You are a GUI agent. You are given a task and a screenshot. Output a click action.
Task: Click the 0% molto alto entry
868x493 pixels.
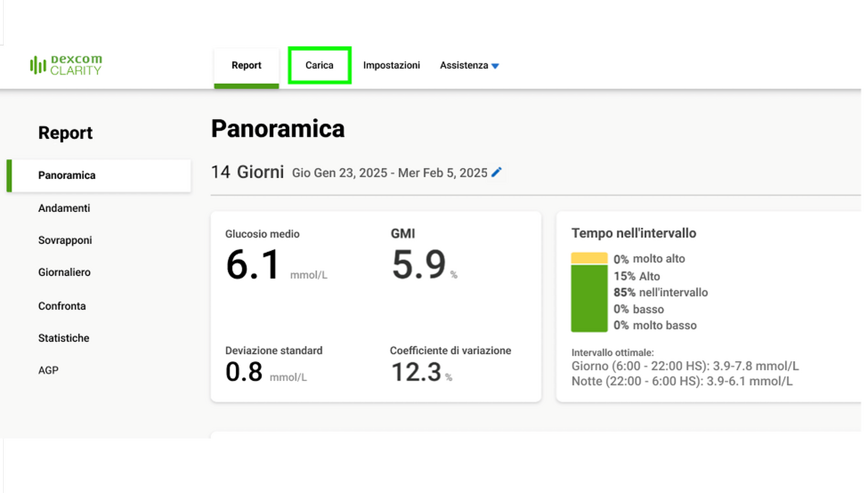pyautogui.click(x=649, y=259)
